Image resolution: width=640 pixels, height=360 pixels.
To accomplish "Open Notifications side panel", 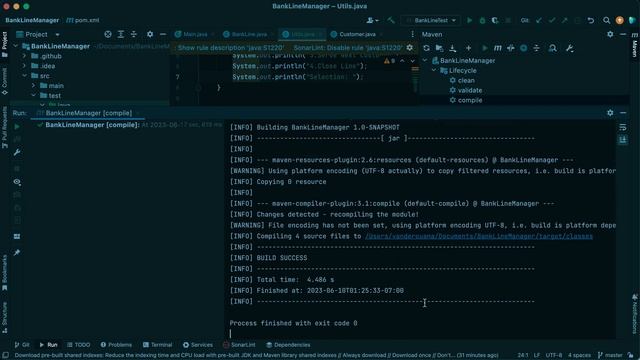I will coord(635,313).
